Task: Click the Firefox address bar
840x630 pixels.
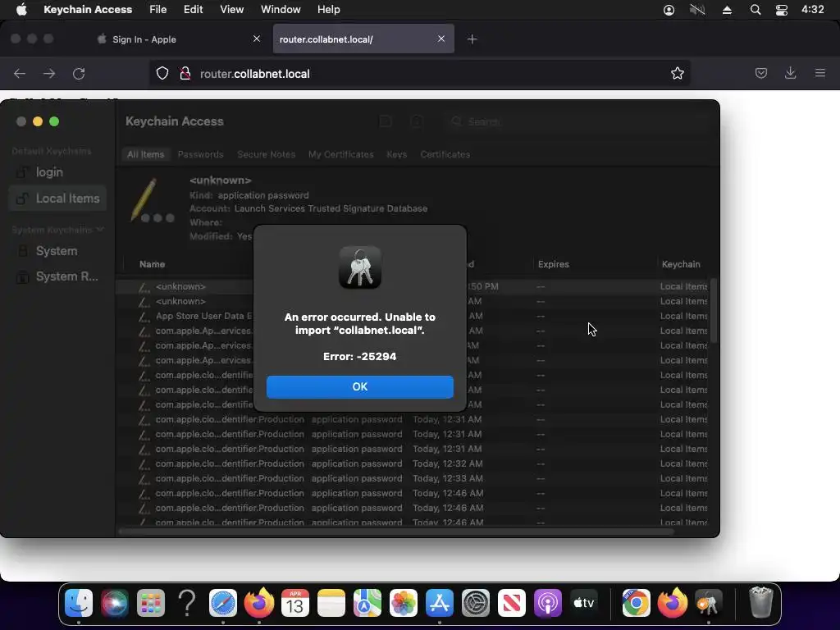Action: [419, 73]
